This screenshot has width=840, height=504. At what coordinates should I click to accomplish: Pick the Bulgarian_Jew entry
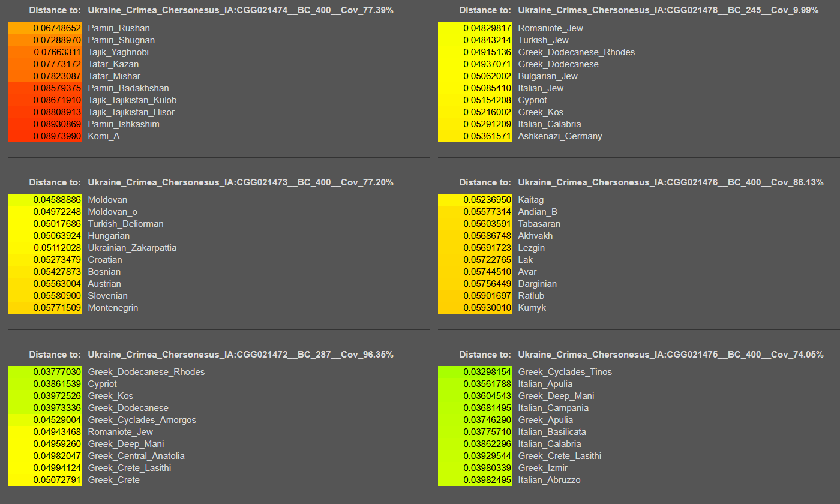(x=548, y=76)
